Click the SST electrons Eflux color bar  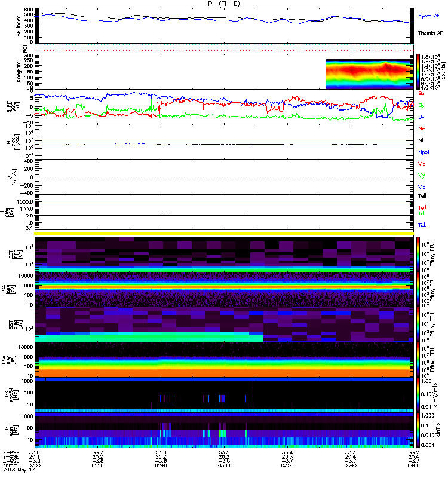pos(418,324)
